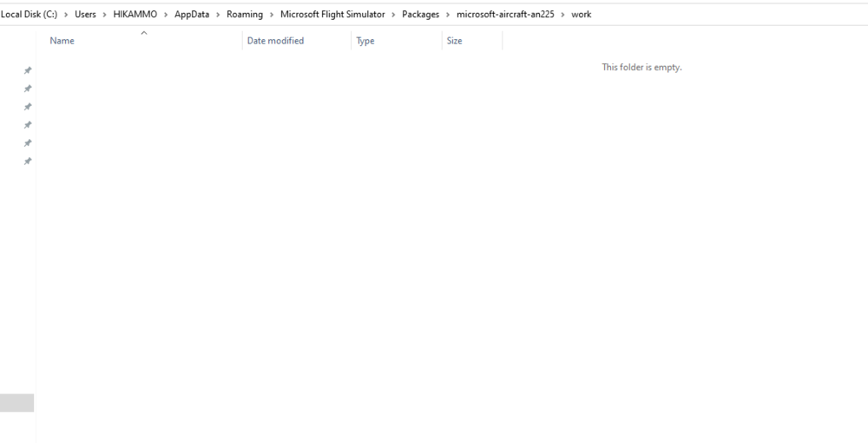Sort by the Name column header
Screen dimensions: 868x443
62,41
